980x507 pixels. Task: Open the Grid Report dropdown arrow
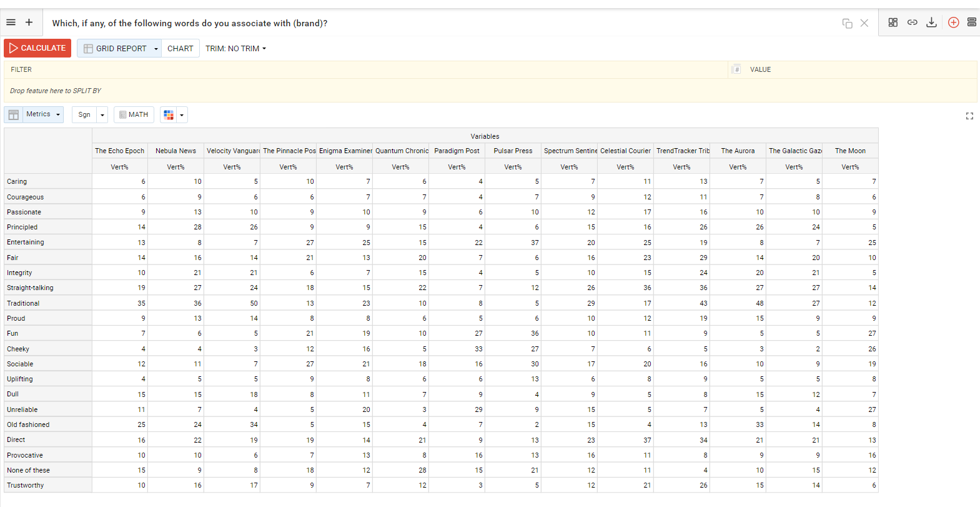point(156,49)
